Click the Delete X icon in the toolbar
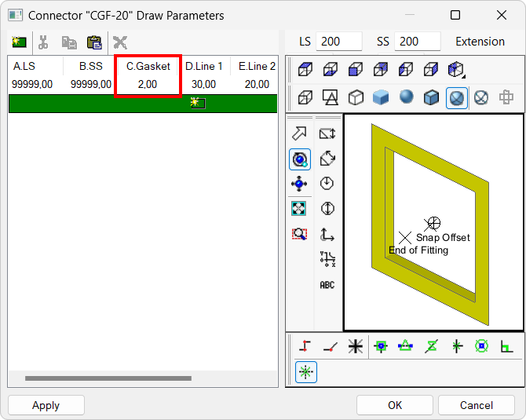This screenshot has height=420, width=526. [120, 42]
